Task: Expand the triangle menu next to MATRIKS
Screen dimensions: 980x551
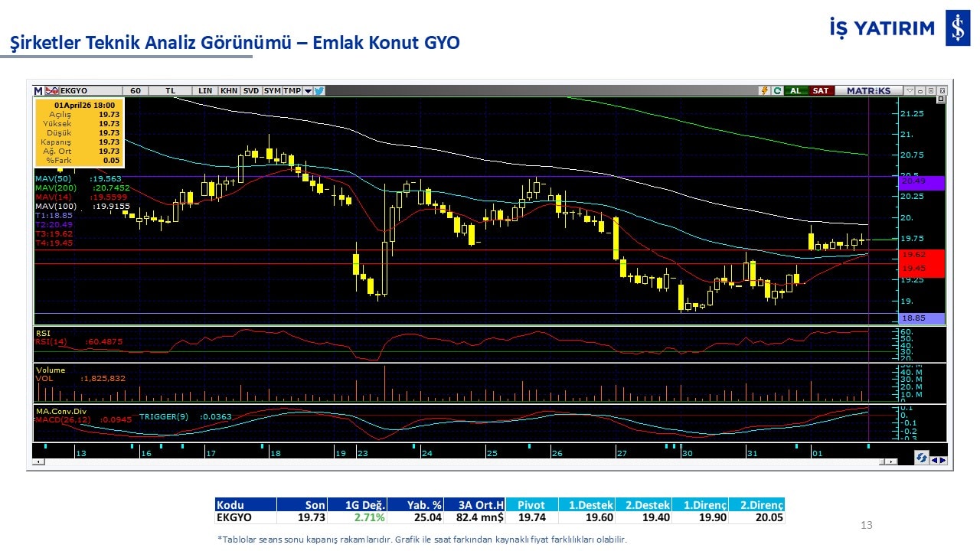Action: (x=907, y=90)
